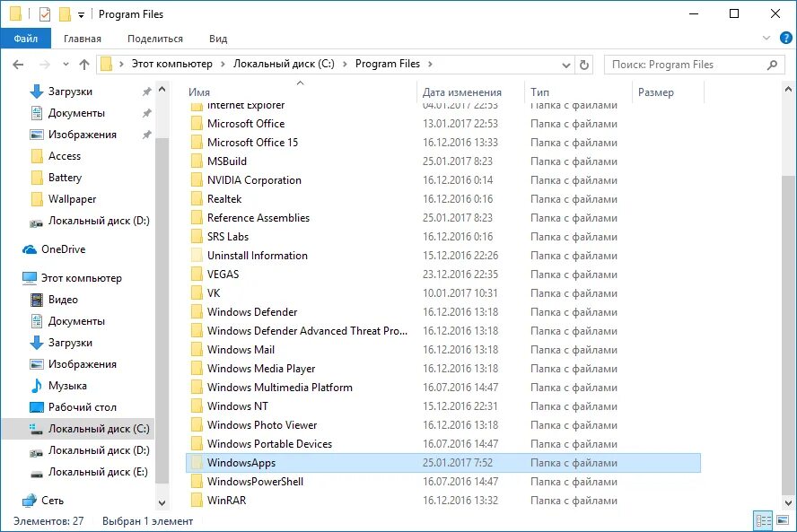
Task: Switch to the Вид ribbon tab
Action: [x=218, y=39]
